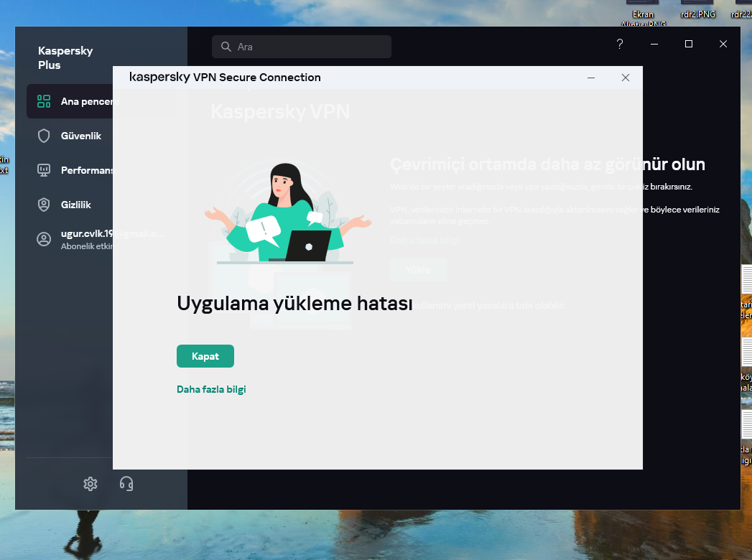The height and width of the screenshot is (560, 752).
Task: Click the Kapat button in VPN dialog
Action: pos(205,356)
